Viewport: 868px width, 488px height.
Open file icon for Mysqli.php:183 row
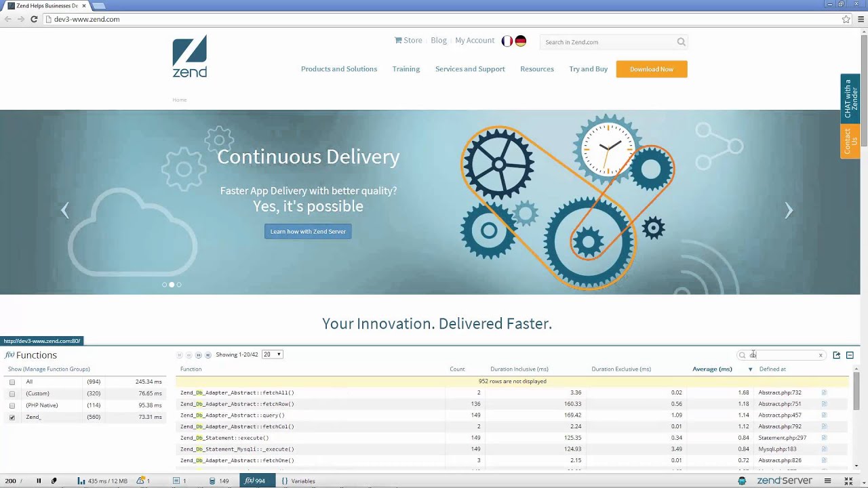point(825,449)
